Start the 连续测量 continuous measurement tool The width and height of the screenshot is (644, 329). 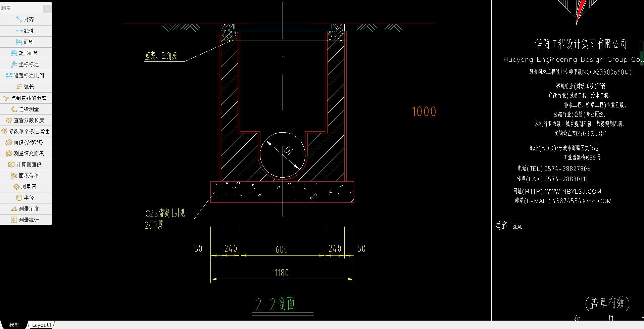point(26,109)
